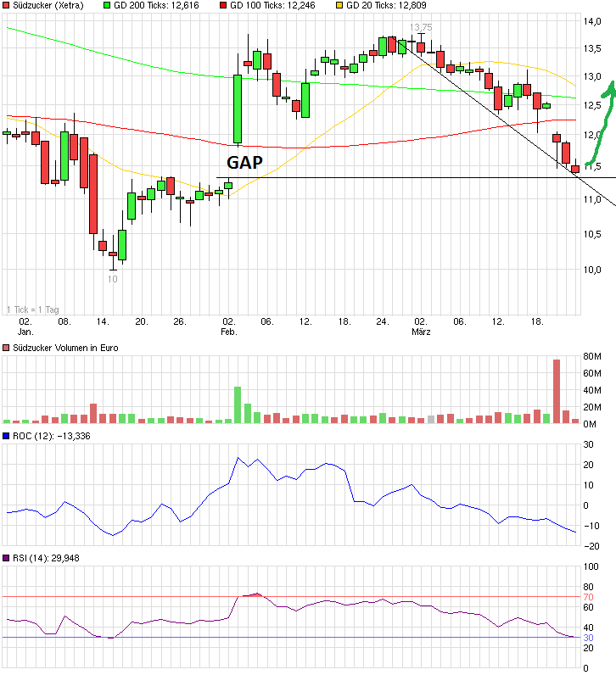
Task: Click the '-20' ROC axis label
Action: [x=591, y=546]
